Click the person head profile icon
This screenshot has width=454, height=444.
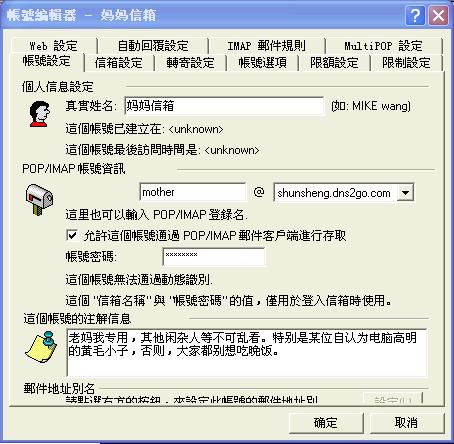[39, 114]
